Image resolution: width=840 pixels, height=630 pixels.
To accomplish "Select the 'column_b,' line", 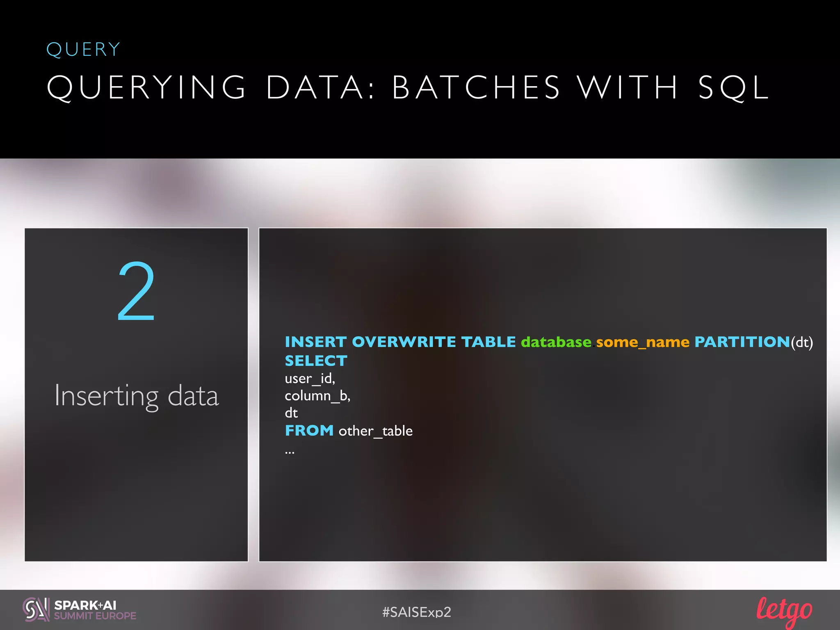I will point(317,396).
